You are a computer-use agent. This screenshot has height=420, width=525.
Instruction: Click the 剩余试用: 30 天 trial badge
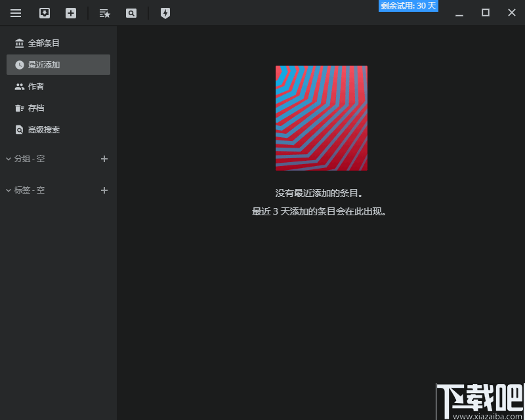click(x=408, y=6)
